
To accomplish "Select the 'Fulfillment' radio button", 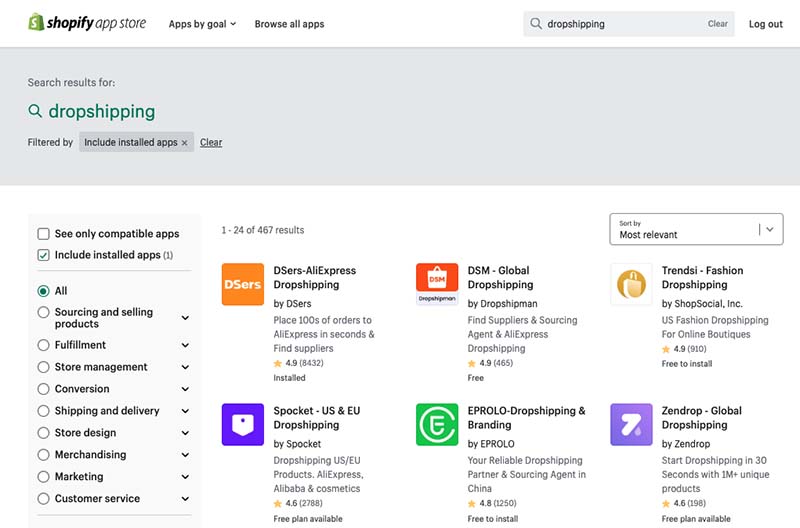I will pos(43,345).
